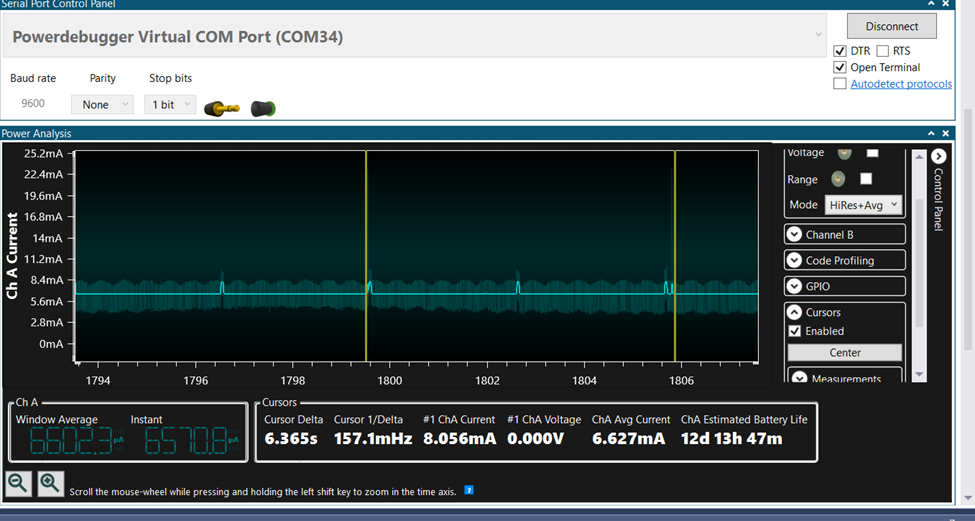Click the Ch A Current axis label
The height and width of the screenshot is (521, 975).
tap(12, 256)
